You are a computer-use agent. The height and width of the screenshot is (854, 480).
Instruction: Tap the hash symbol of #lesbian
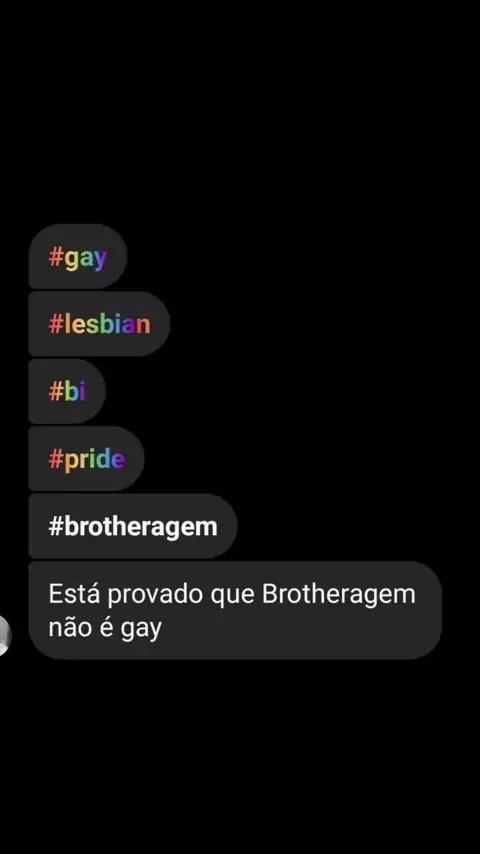point(56,324)
